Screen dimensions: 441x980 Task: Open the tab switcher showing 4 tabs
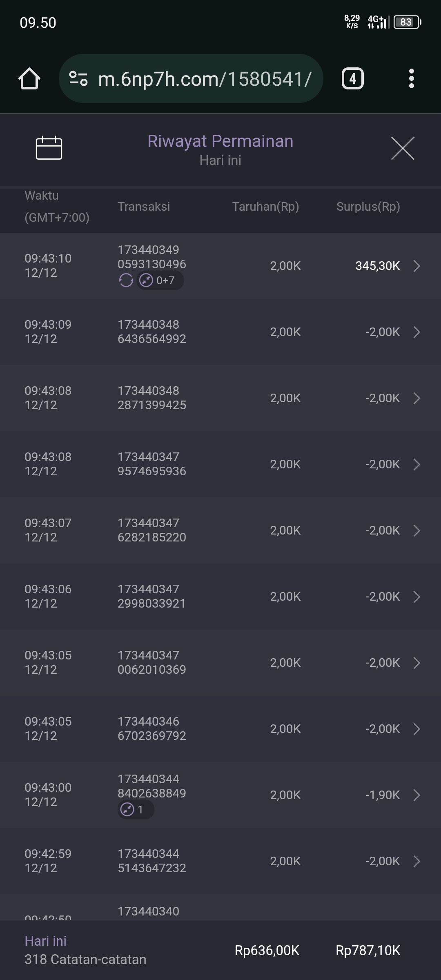click(x=352, y=78)
